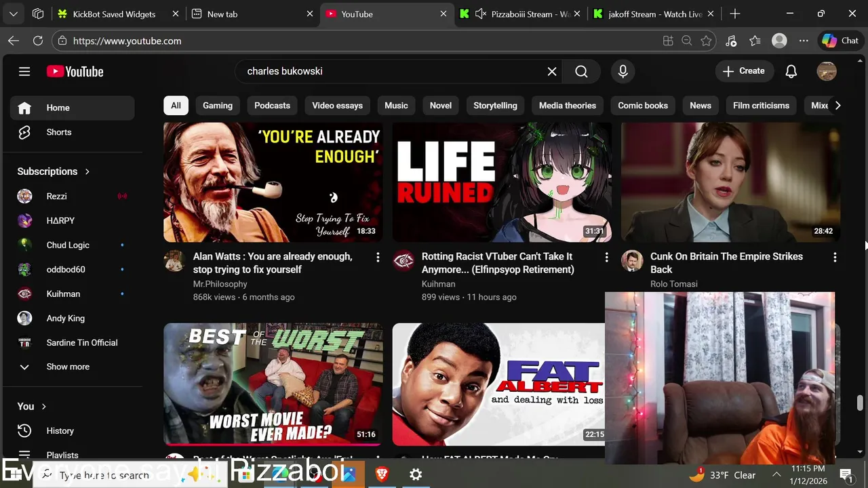The width and height of the screenshot is (868, 488).
Task: Open Mr.Philosophy channel avatar
Action: (x=174, y=261)
